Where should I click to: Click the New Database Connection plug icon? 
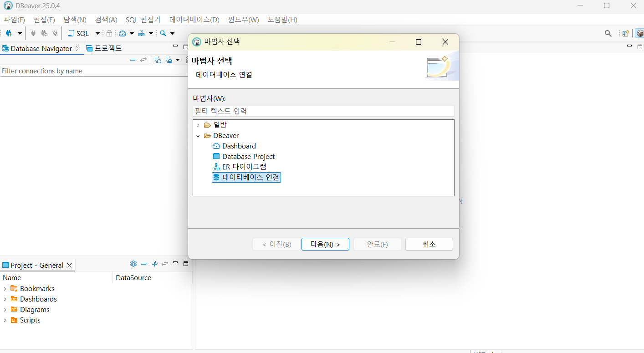click(x=9, y=33)
